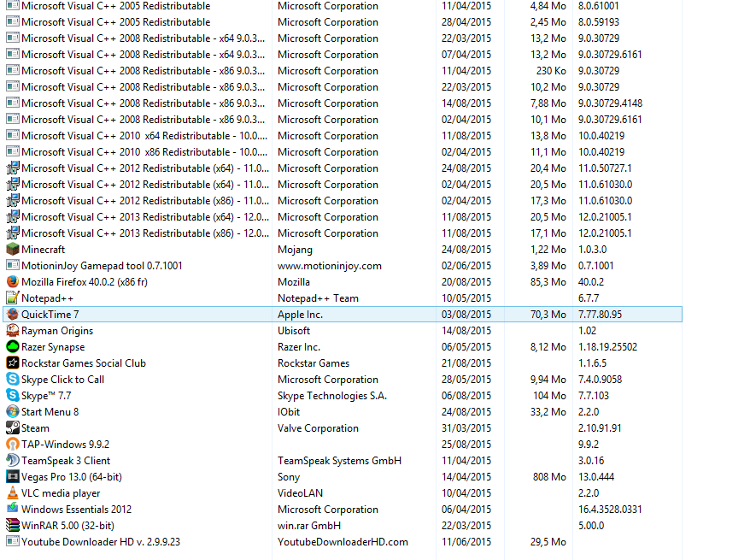Click the Rockstar Games Social Club icon
Viewport: 756px width, 560px height.
point(13,363)
